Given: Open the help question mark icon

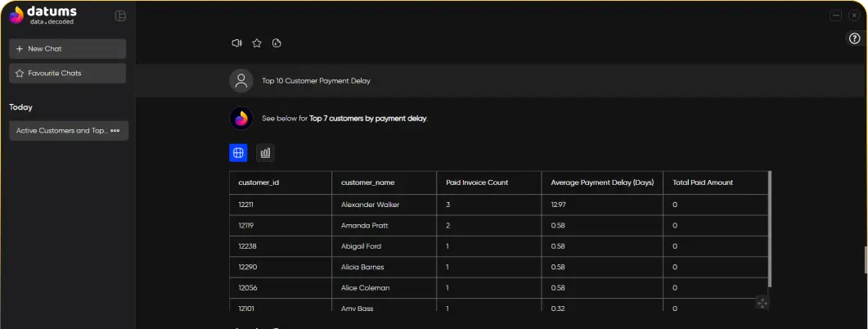Looking at the screenshot, I should pyautogui.click(x=855, y=38).
